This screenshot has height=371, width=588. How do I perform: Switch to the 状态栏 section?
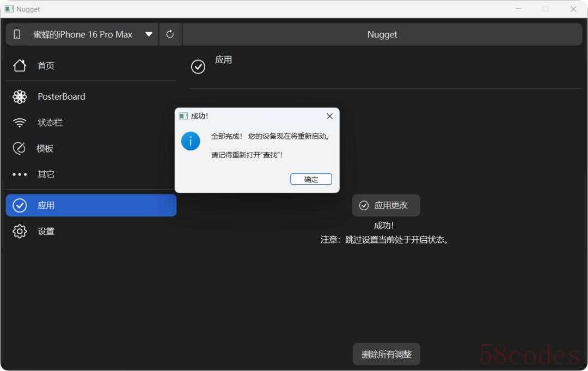(x=50, y=123)
